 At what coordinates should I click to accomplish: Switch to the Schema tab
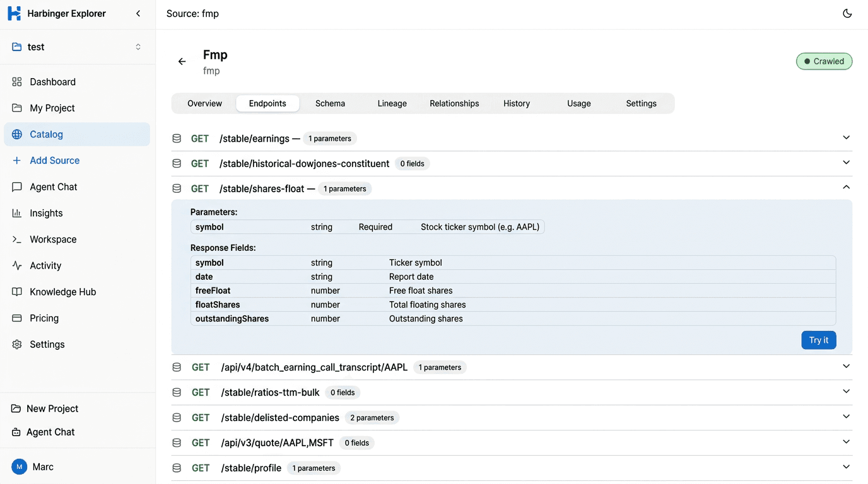330,103
